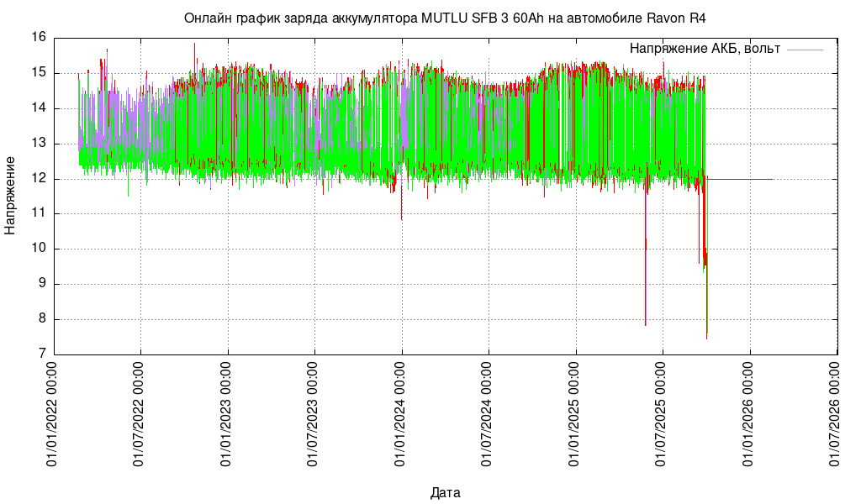Click the y-axis tick label 10
Image resolution: width=861 pixels, height=504 pixels.
[x=39, y=249]
